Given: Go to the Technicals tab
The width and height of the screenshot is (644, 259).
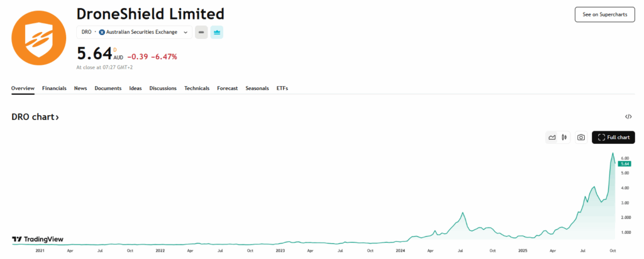Looking at the screenshot, I should 197,89.
